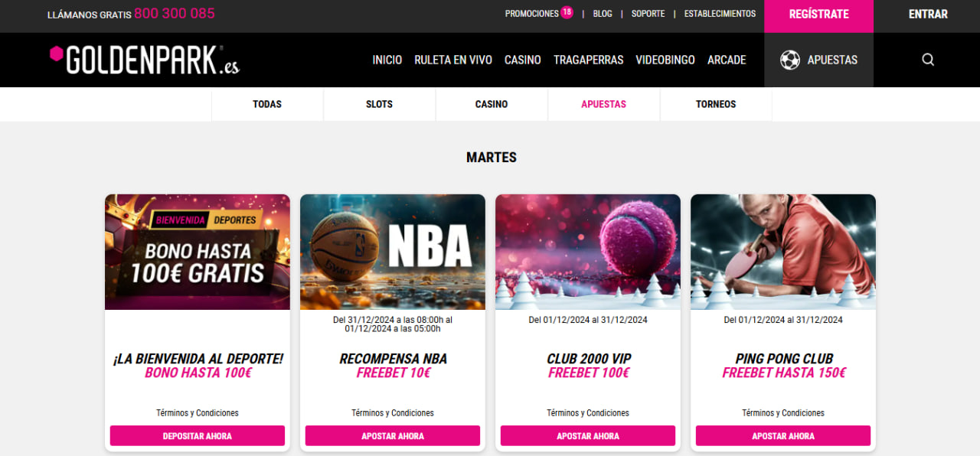Click the Freebet hasta 150€ text

[x=784, y=373]
